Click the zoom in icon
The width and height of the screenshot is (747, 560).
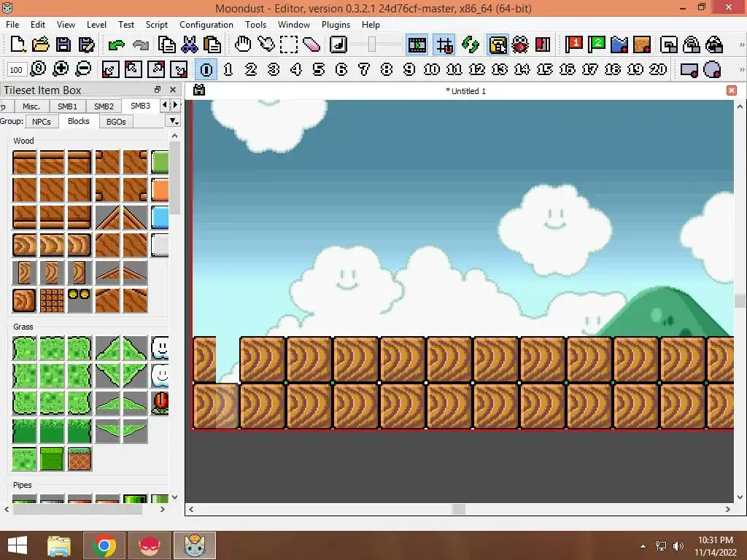tap(61, 69)
